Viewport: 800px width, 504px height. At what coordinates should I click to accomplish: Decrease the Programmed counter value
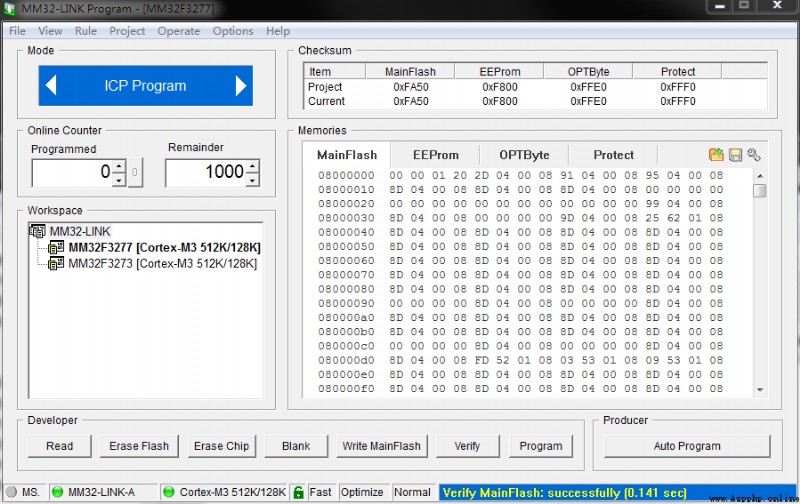click(119, 180)
